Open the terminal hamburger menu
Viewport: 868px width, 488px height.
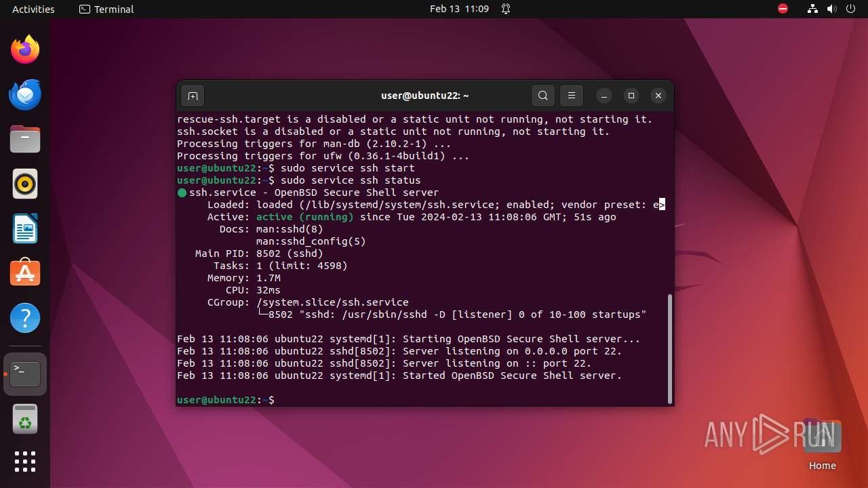click(572, 96)
